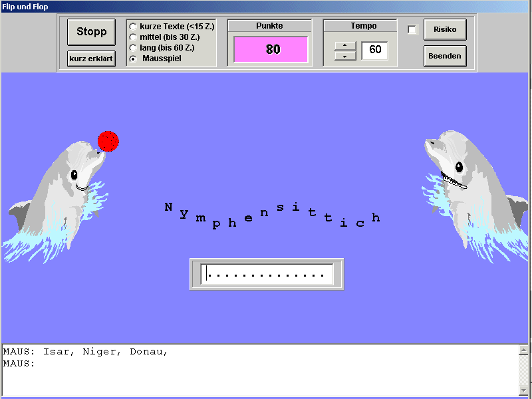532x399 pixels.
Task: Select the lang (bis 60 Z.) option
Action: tap(133, 48)
